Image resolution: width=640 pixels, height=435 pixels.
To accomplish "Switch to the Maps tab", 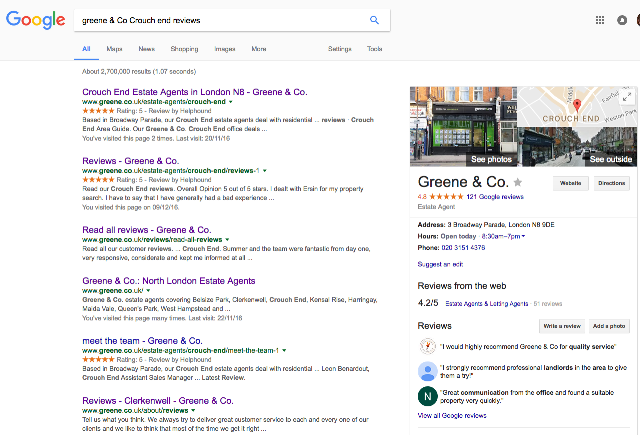I will point(114,49).
